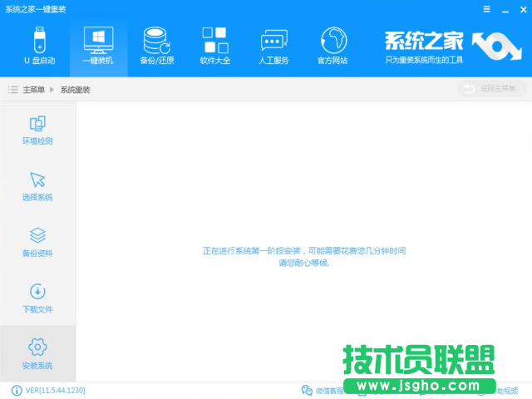Image resolution: width=532 pixels, height=399 pixels.
Task: Open the hamburger menu in title bar
Action: click(487, 9)
